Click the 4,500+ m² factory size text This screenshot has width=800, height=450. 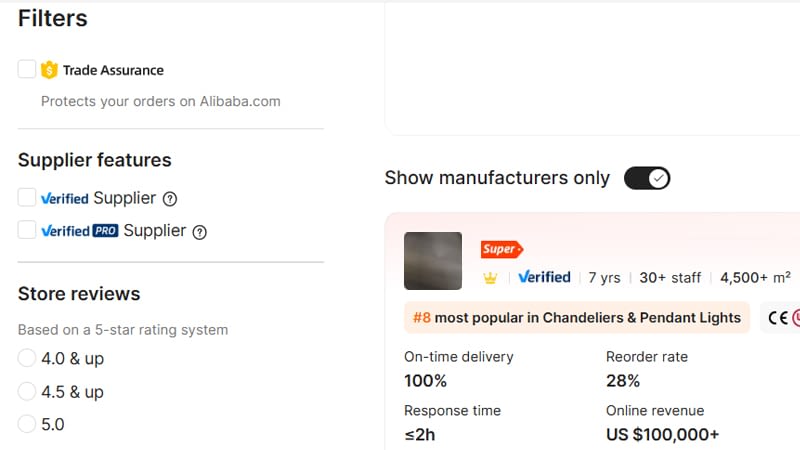pyautogui.click(x=755, y=277)
